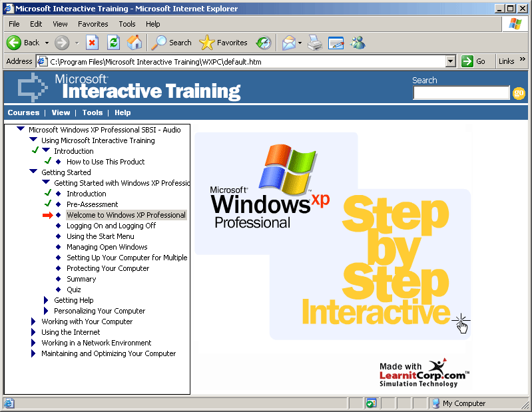Image resolution: width=532 pixels, height=412 pixels.
Task: Open Protecting Your Computer topic
Action: (108, 268)
